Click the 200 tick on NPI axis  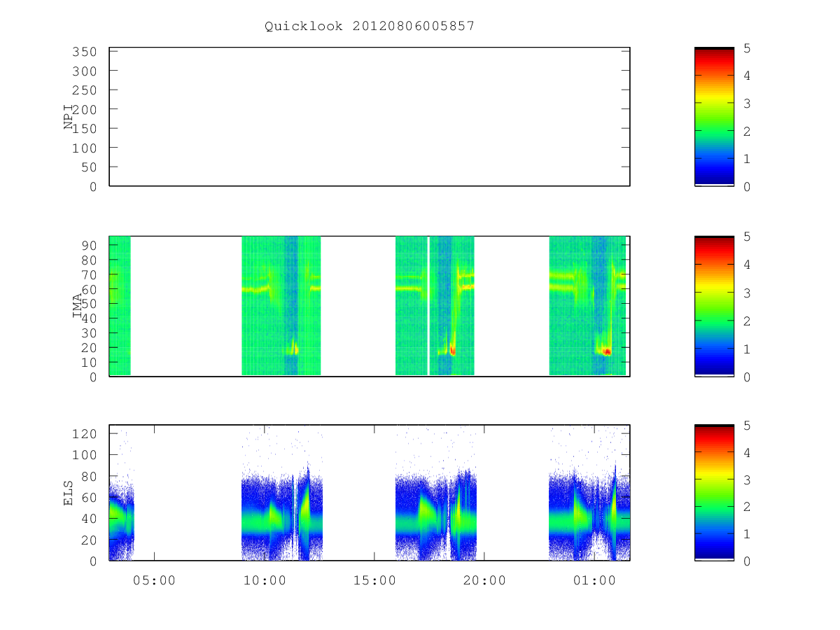pos(83,110)
